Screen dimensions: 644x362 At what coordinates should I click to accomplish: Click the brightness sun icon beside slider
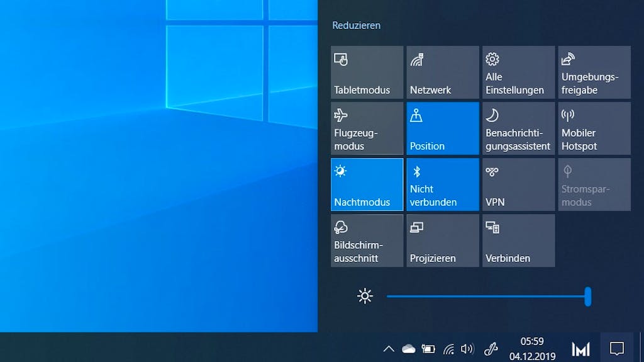[x=365, y=296]
